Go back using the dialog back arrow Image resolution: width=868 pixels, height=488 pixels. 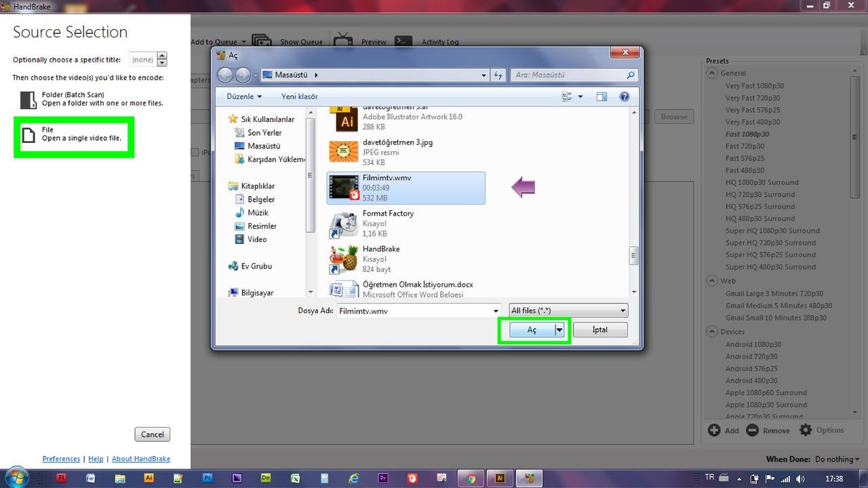[225, 75]
